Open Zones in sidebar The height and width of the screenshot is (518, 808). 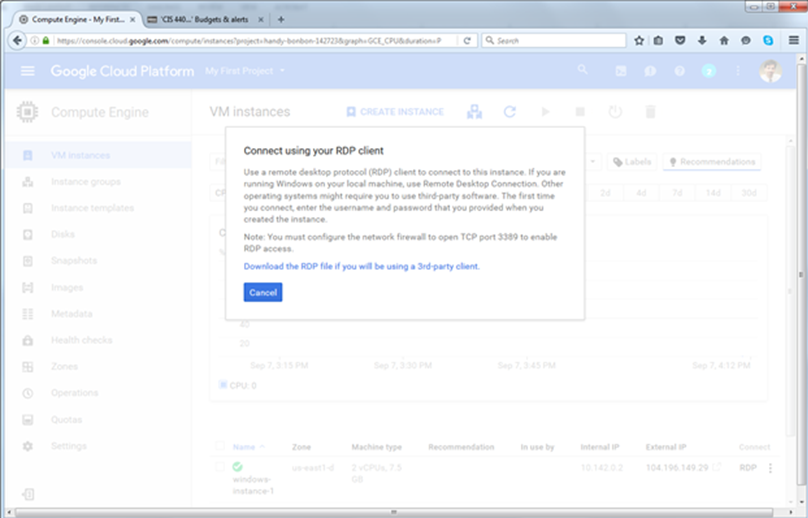[x=98, y=366]
